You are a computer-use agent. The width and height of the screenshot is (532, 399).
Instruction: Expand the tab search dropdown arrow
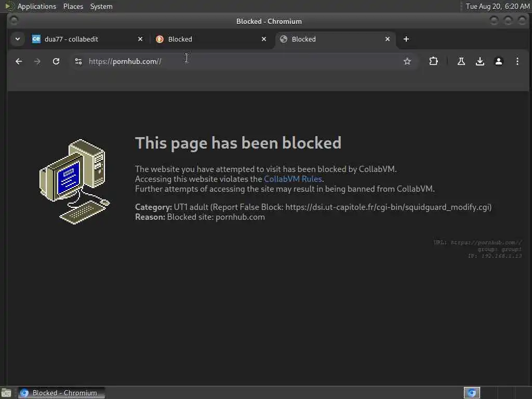tap(18, 39)
